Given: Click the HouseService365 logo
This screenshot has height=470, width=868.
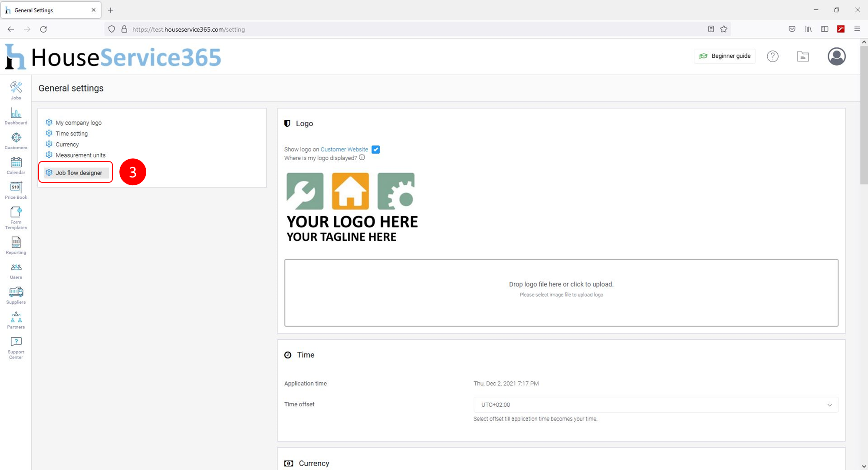Looking at the screenshot, I should (x=113, y=57).
